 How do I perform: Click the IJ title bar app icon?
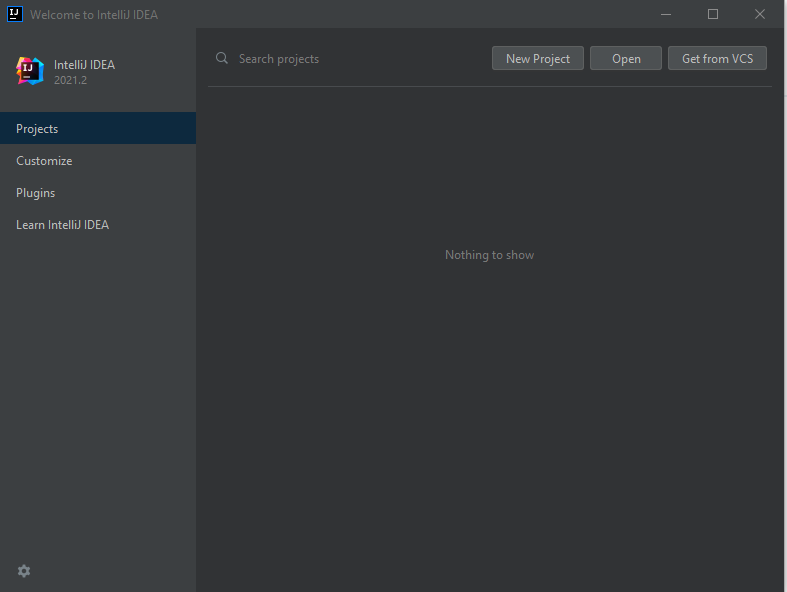(15, 14)
